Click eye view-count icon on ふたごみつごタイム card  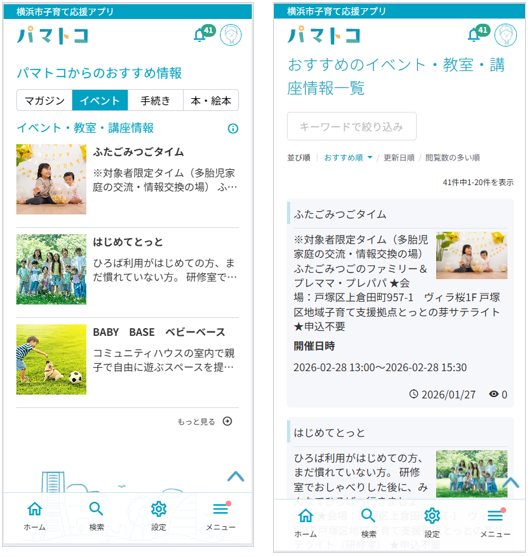click(494, 394)
